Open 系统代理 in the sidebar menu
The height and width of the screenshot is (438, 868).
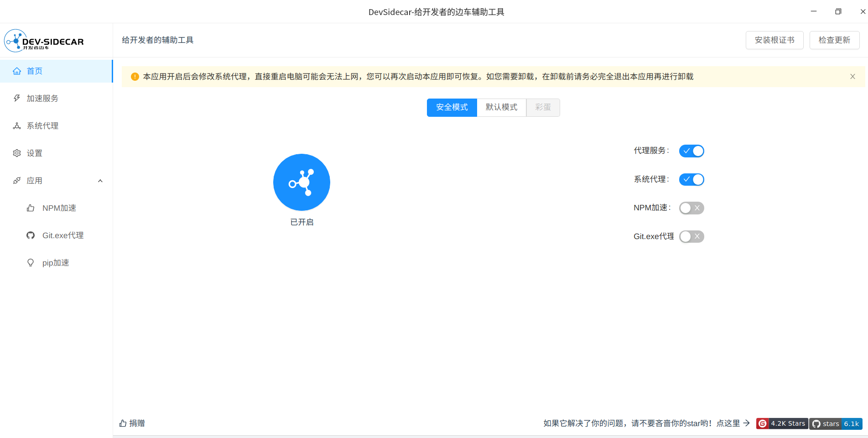42,126
